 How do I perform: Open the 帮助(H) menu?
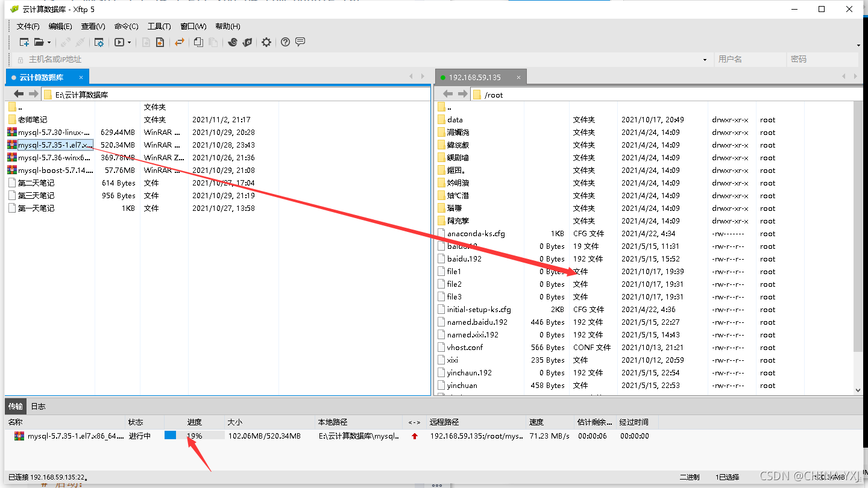(227, 27)
